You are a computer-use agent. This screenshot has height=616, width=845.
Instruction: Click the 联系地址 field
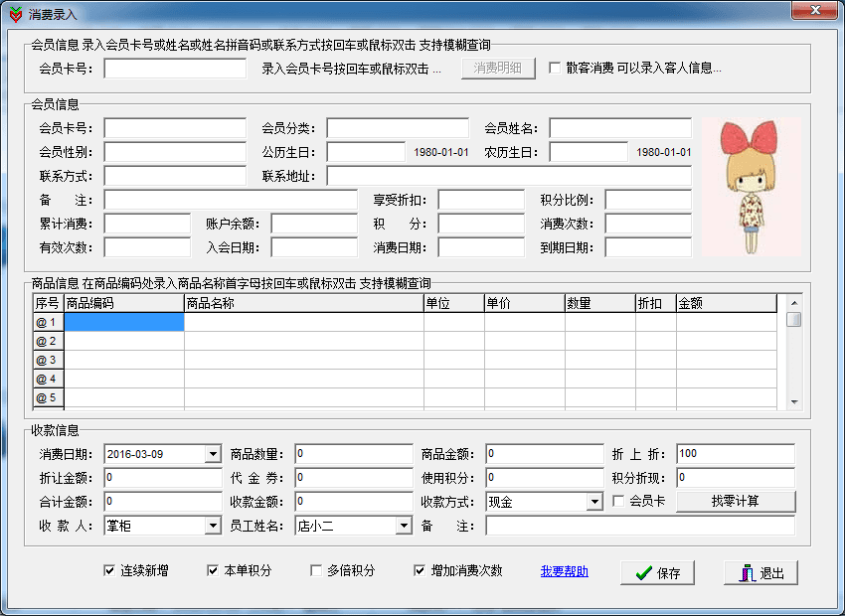coord(509,176)
